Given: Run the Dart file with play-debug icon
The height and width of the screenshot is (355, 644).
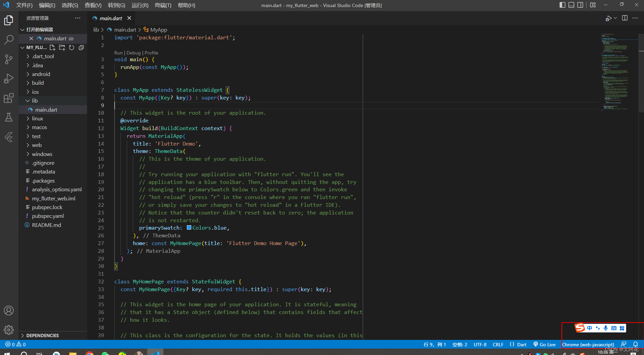Looking at the screenshot, I should 608,18.
